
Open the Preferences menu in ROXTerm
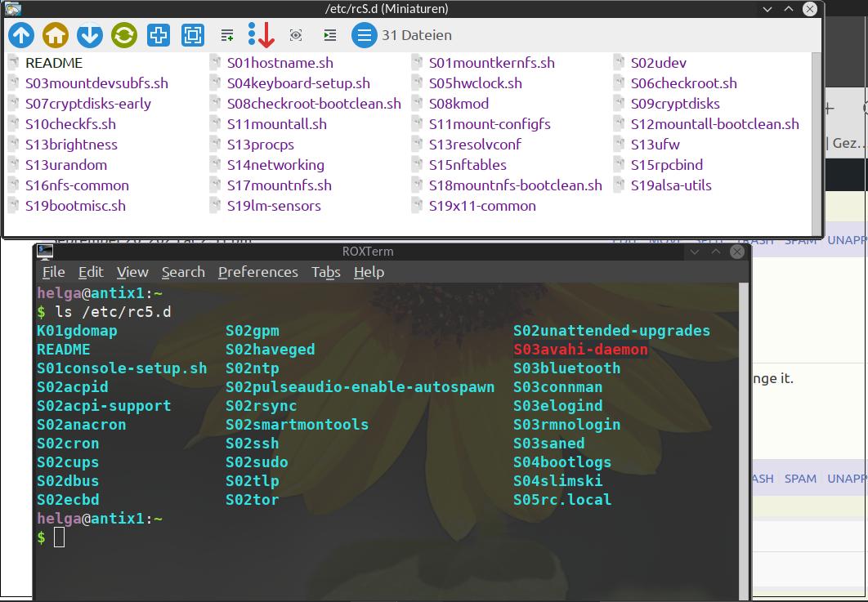(x=258, y=272)
